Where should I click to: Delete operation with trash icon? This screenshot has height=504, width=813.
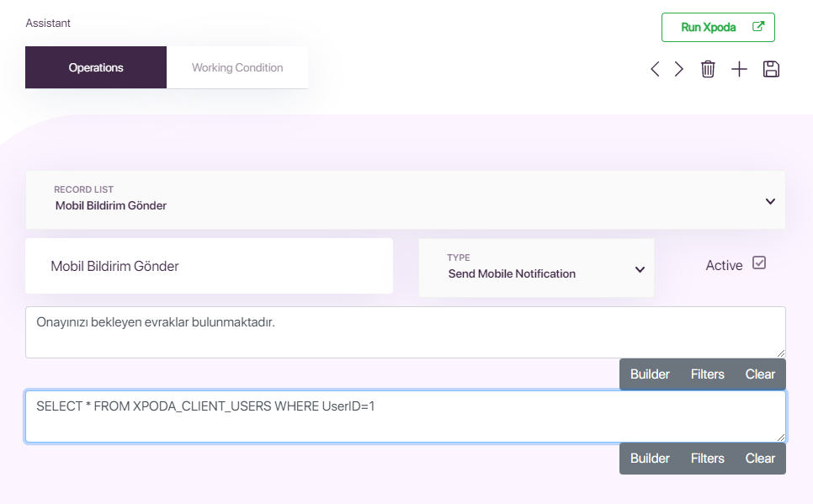click(x=708, y=69)
